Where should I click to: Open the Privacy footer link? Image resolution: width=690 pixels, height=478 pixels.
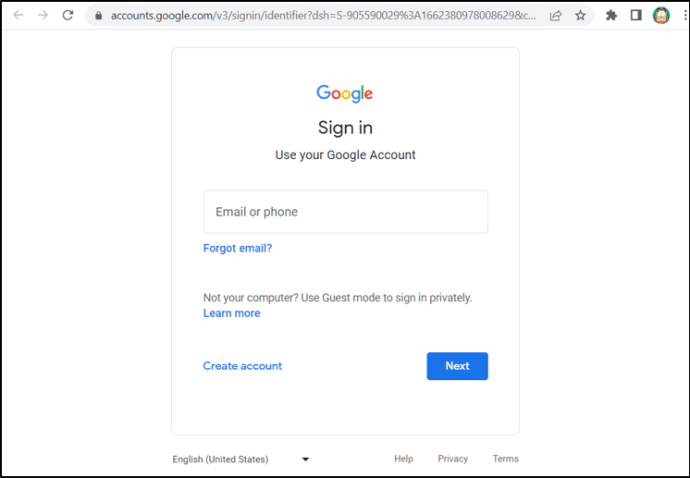[x=453, y=459]
